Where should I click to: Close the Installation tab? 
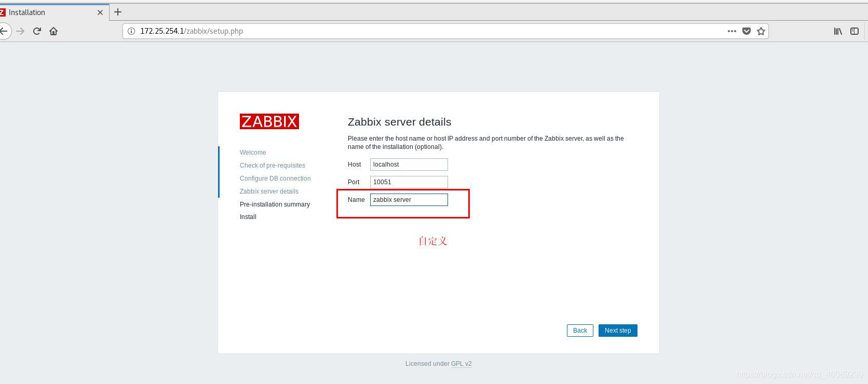tap(100, 12)
